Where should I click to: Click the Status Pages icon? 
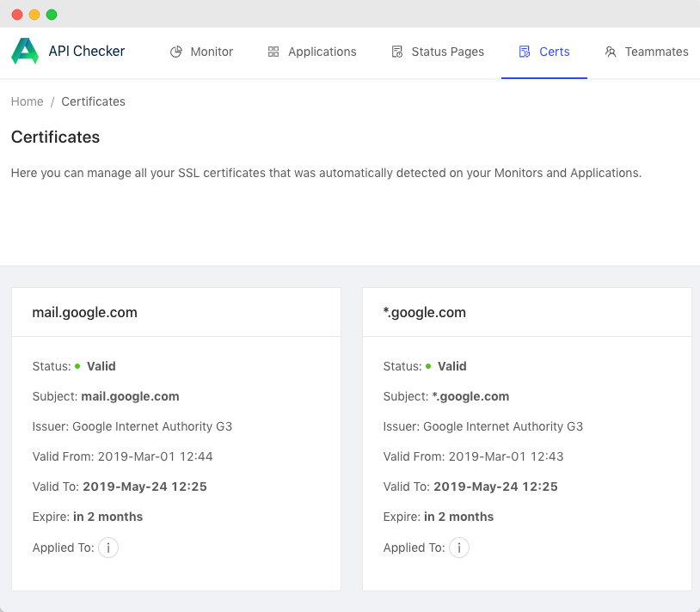coord(396,52)
